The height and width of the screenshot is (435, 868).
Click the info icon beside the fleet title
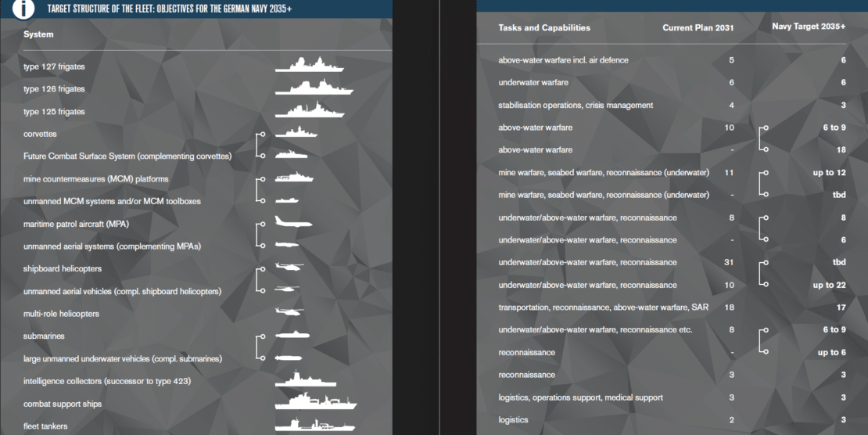(24, 9)
